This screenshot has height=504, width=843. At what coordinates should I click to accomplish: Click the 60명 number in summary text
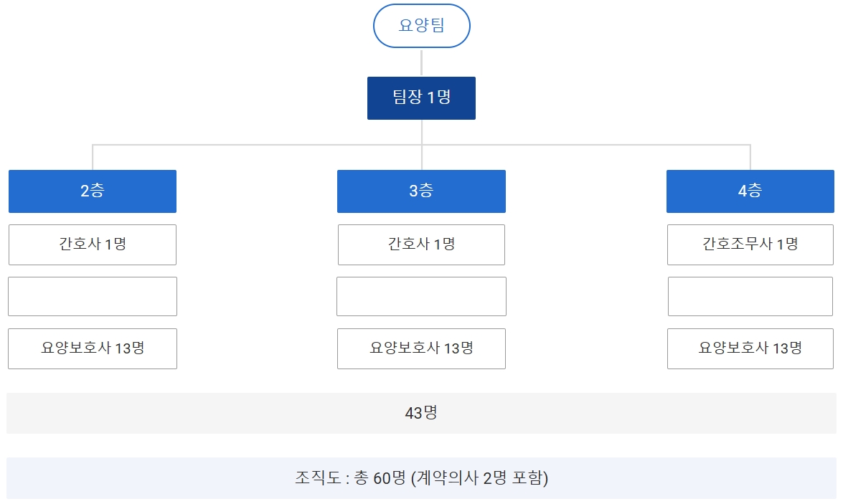(390, 478)
